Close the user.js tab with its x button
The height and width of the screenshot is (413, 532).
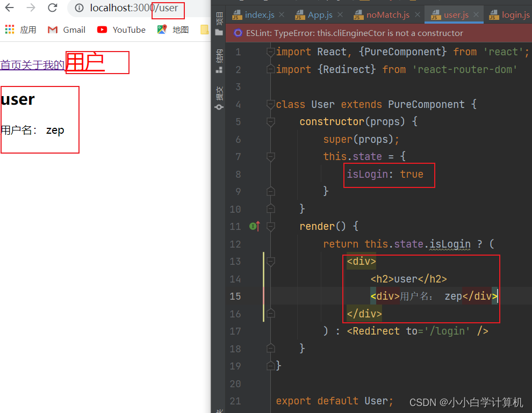tap(475, 15)
